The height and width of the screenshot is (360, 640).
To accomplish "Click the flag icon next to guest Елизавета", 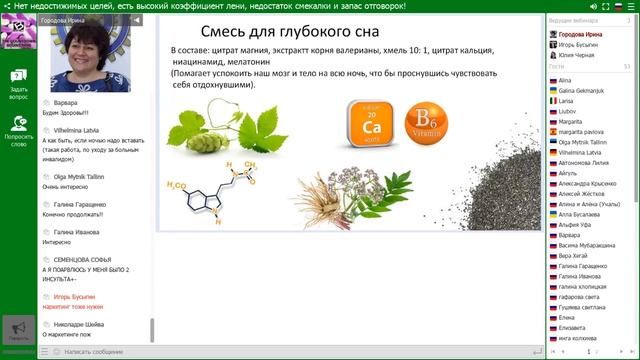I will 553,328.
